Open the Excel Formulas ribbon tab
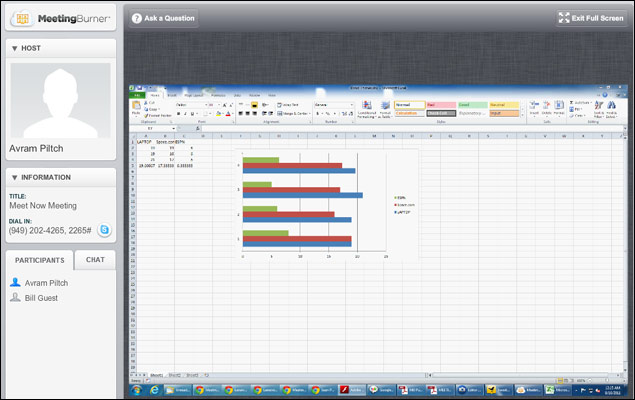The image size is (635, 400). 218,95
